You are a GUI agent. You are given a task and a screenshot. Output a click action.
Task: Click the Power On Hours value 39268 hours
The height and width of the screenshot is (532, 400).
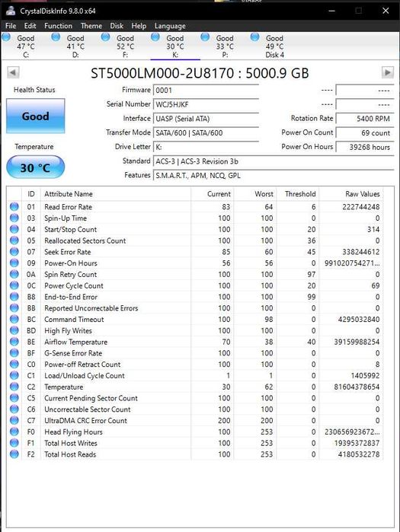[x=365, y=147]
